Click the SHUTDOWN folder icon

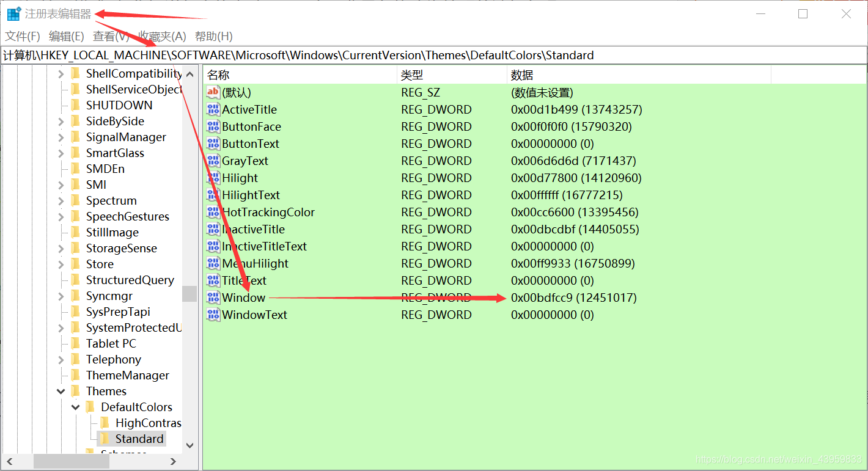click(76, 105)
